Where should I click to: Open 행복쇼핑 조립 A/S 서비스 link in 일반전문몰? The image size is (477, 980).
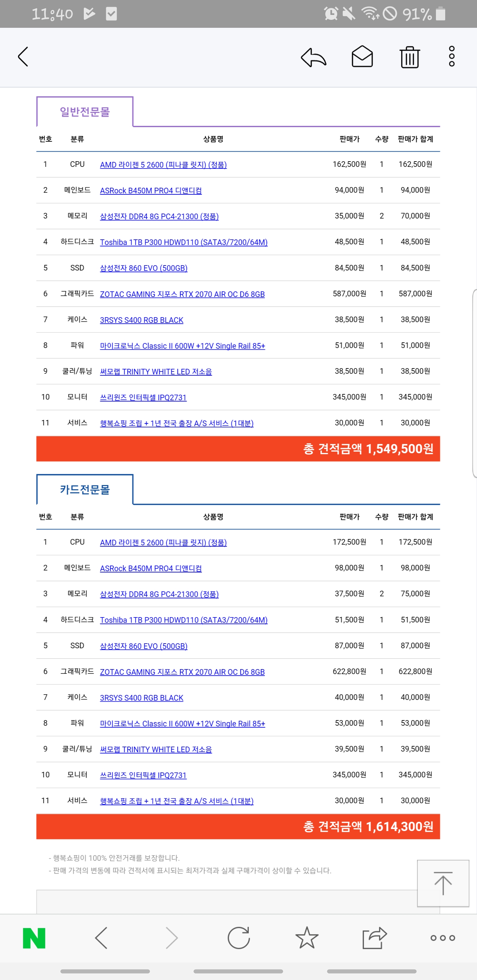click(177, 423)
